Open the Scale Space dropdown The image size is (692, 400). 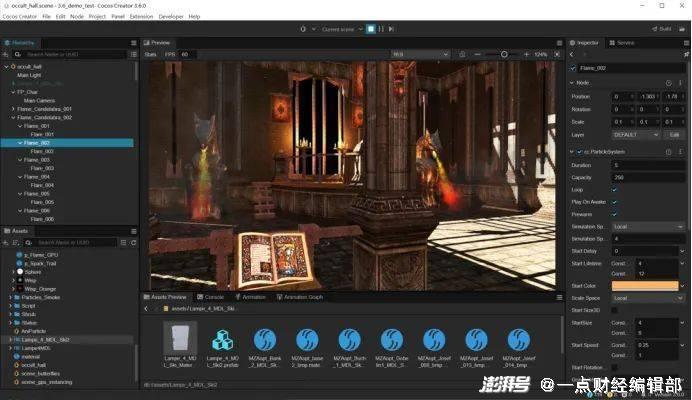(x=648, y=298)
